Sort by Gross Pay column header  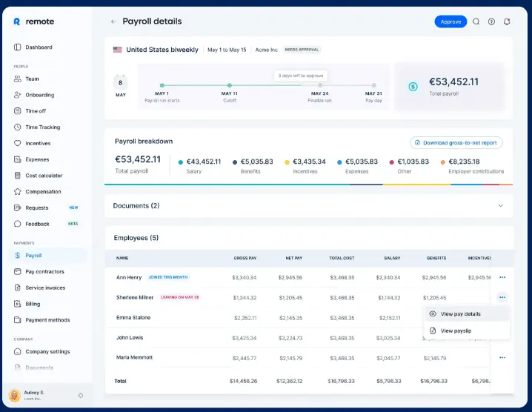(x=245, y=258)
